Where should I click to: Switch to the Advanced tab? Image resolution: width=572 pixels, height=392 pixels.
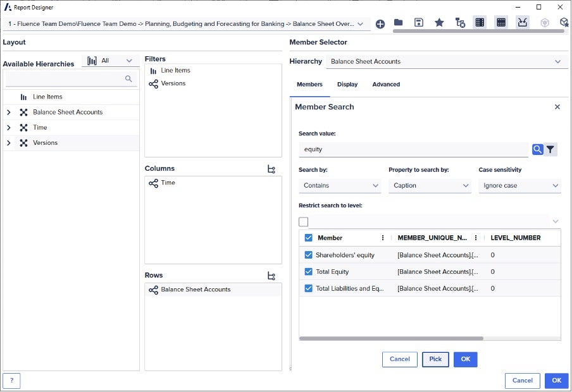click(386, 84)
